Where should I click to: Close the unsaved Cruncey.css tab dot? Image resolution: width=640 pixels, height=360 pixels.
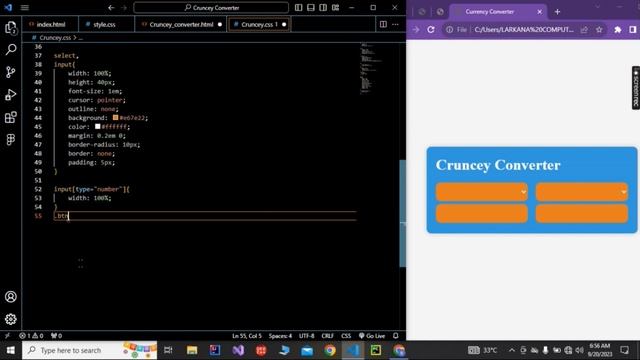tap(284, 24)
